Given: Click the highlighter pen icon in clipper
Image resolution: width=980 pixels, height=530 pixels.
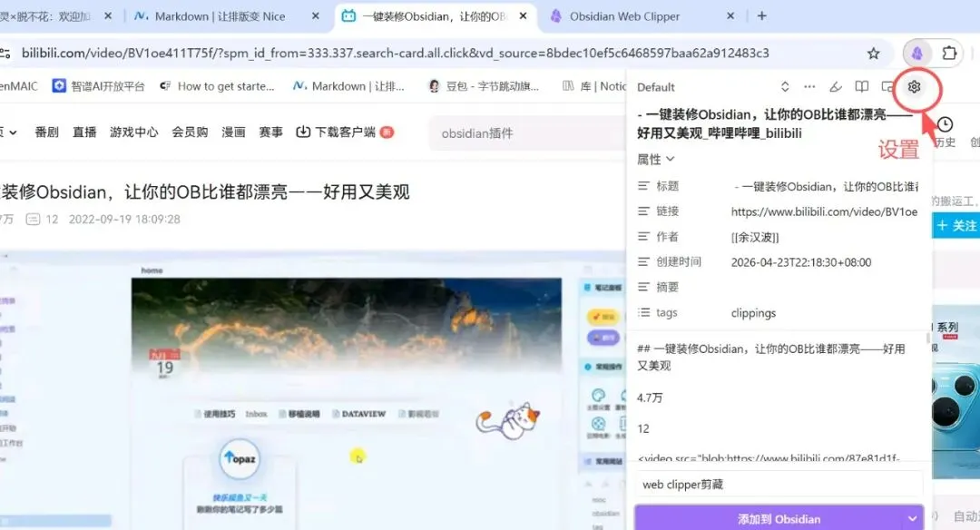Looking at the screenshot, I should tap(836, 87).
